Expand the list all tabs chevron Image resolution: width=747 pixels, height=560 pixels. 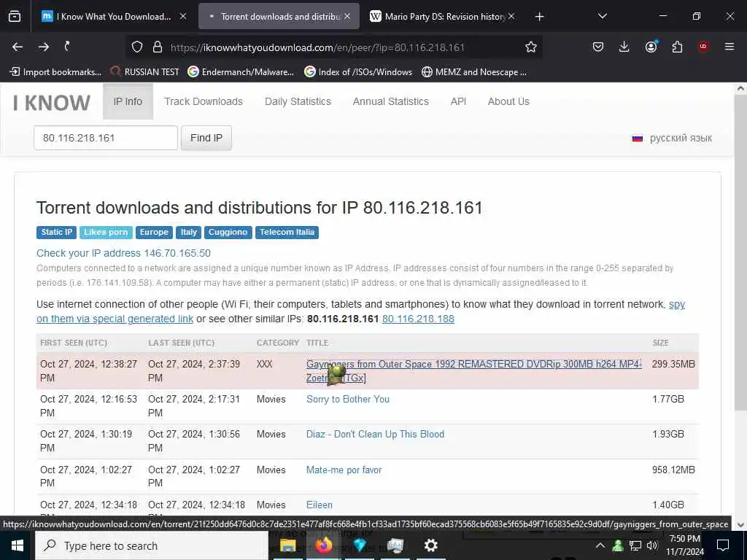[602, 16]
